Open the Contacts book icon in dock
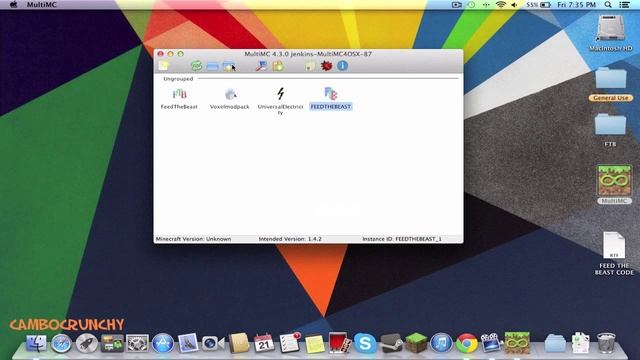Viewport: 640px width, 360px height. [x=239, y=343]
